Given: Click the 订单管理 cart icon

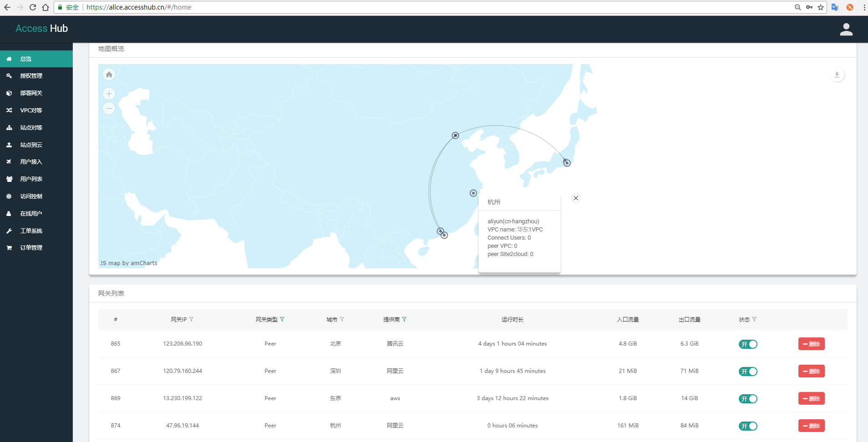Looking at the screenshot, I should click(9, 248).
